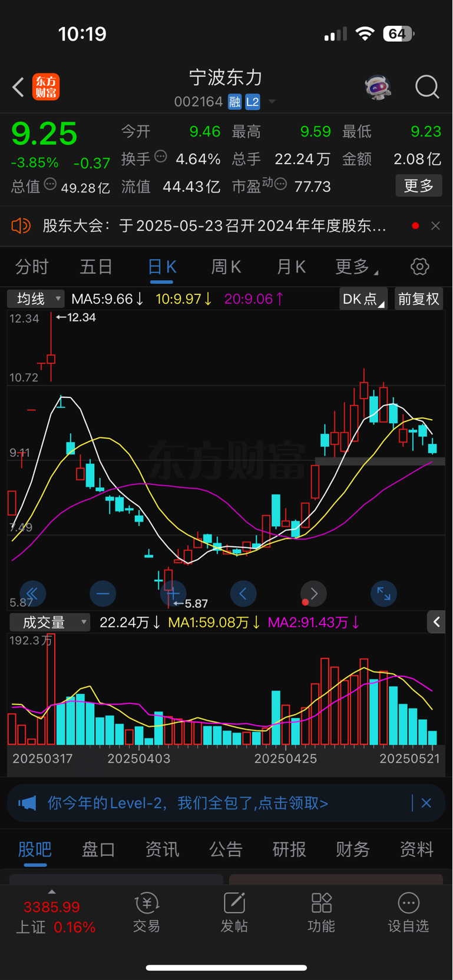Tap the speaker announcement icon
This screenshot has height=980, width=453.
[21, 226]
